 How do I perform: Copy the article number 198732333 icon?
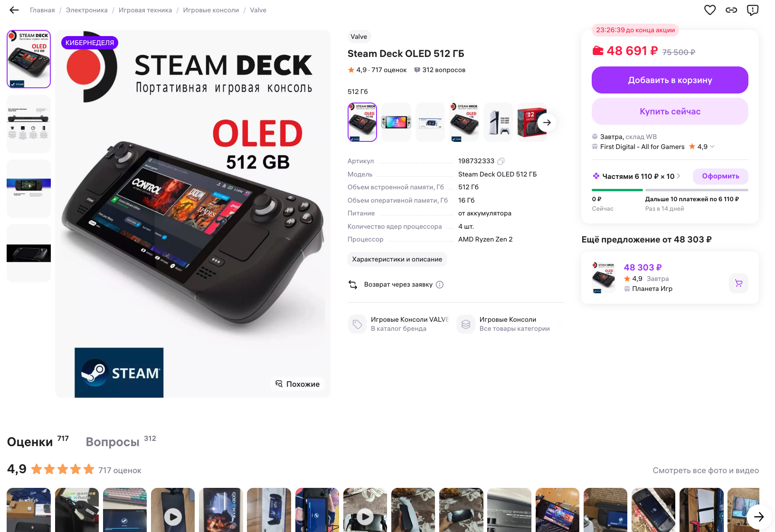tap(501, 161)
